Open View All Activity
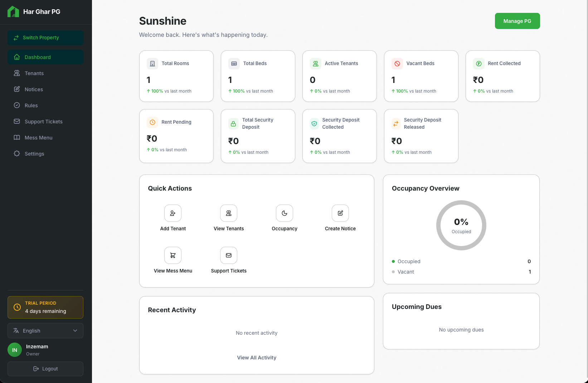Screen dimensions: 588x383 pos(257,357)
